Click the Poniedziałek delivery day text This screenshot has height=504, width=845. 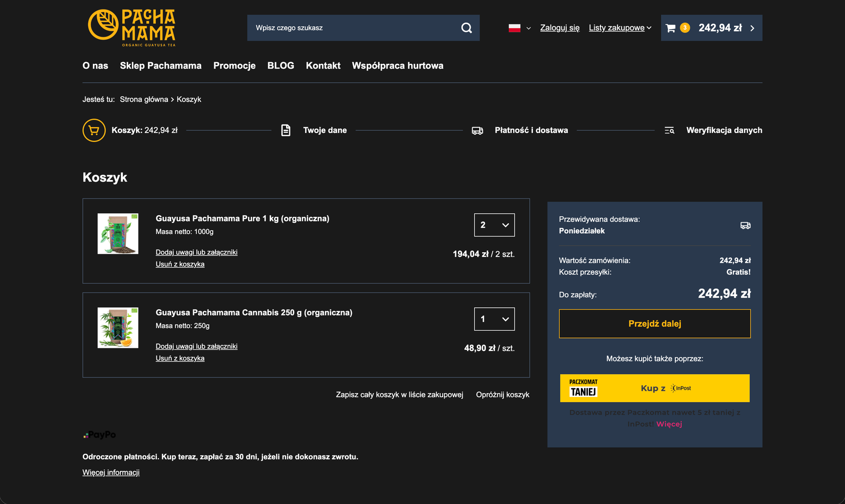click(582, 231)
